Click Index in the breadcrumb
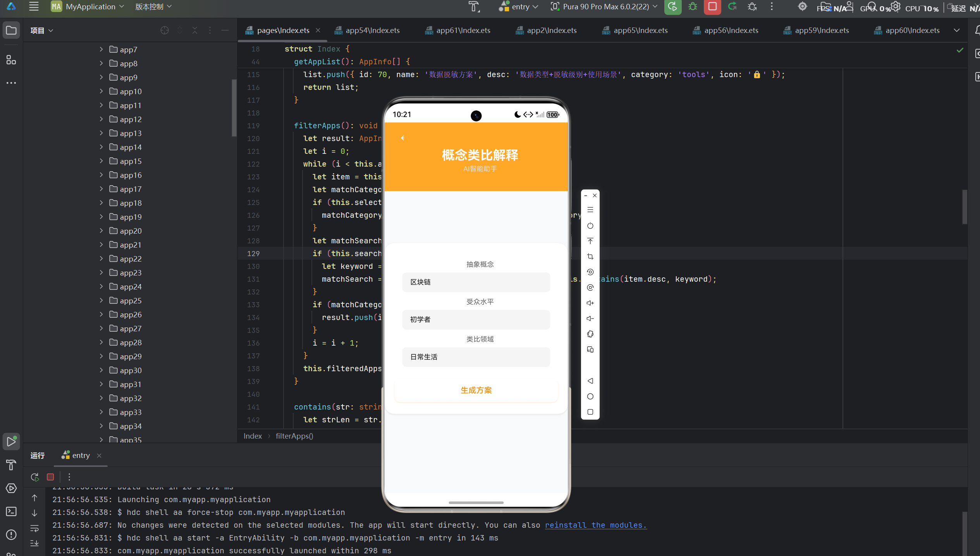This screenshot has width=980, height=556. (x=253, y=436)
